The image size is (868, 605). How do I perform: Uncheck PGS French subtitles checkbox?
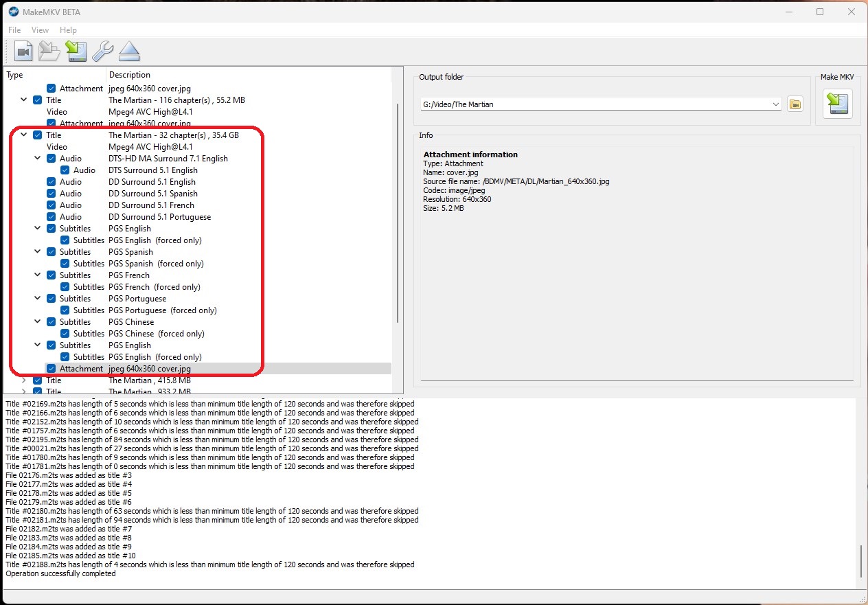[x=52, y=275]
